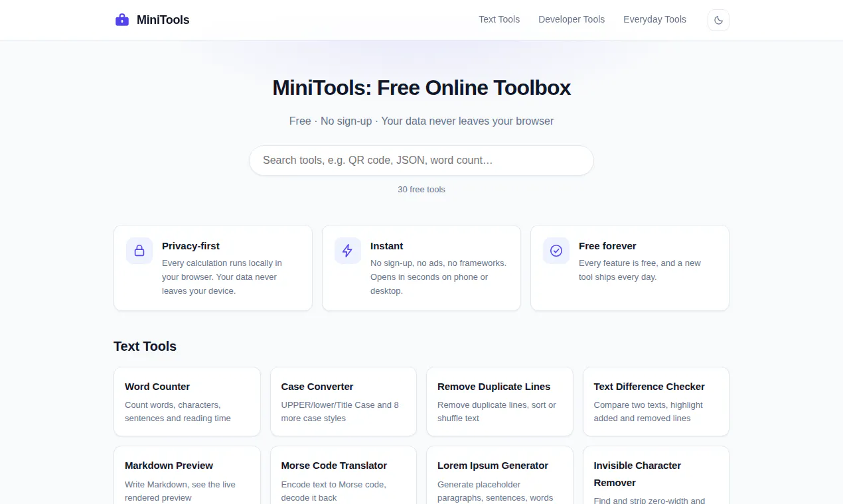Click the Instant lightning bolt icon
Viewport: 843px width, 504px height.
[x=348, y=251]
